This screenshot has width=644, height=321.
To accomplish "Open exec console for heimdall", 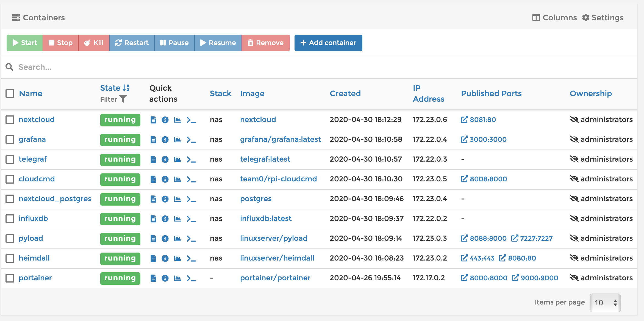I will pyautogui.click(x=192, y=258).
